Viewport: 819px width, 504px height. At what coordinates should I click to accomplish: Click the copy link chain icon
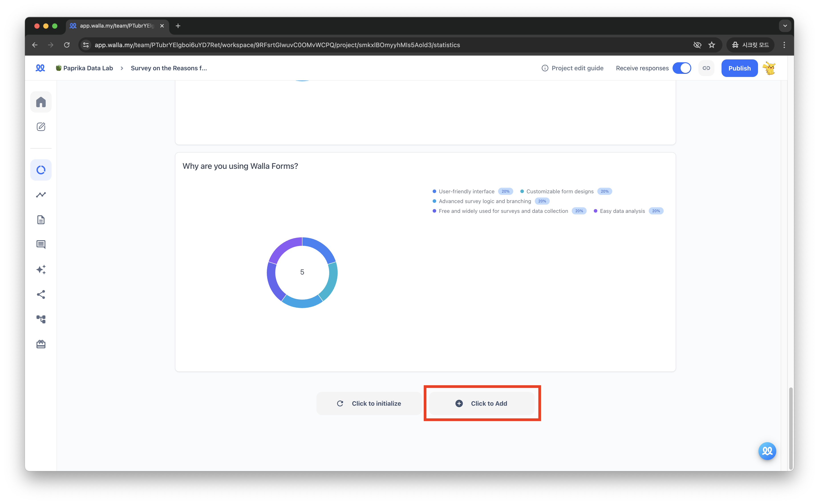pos(706,68)
